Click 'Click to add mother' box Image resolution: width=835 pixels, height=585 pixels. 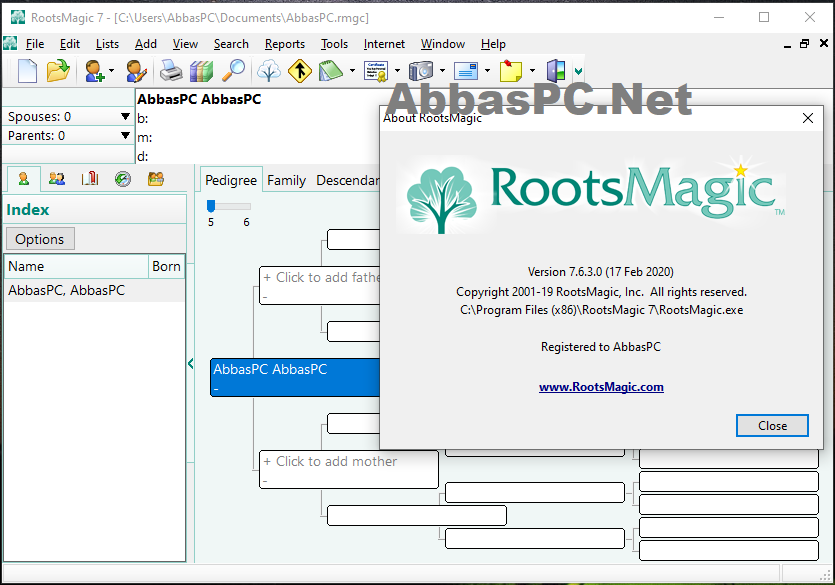[x=349, y=469]
